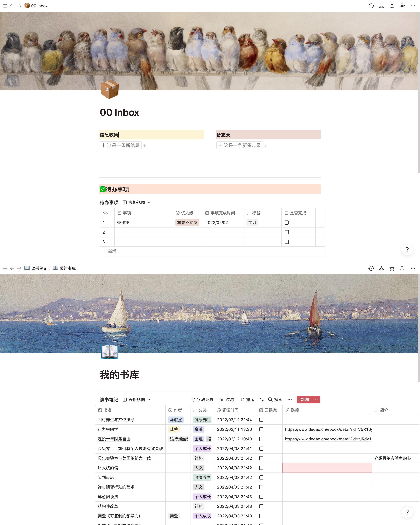Click arrow next to 这是一条新备忘录 button
Viewport: 420px width, 525px height.
266,145
